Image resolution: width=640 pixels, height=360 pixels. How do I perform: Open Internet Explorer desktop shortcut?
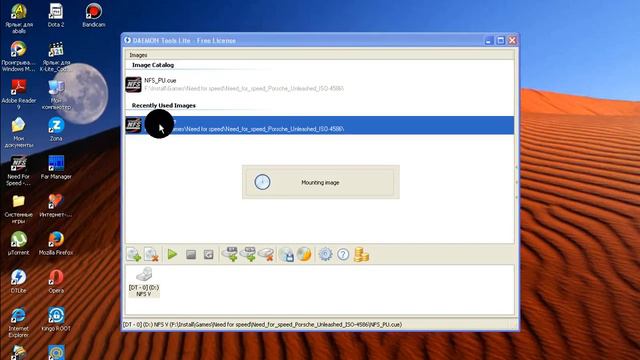(19, 322)
